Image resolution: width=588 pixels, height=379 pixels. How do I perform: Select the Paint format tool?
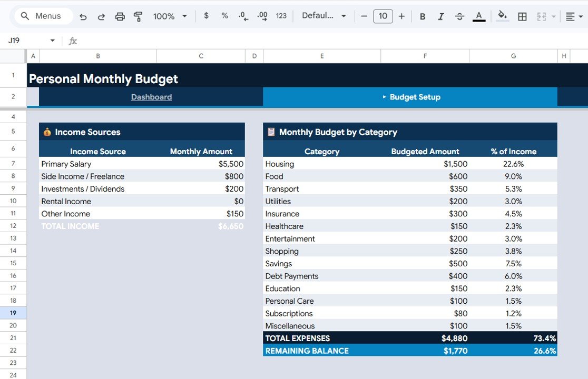click(138, 16)
